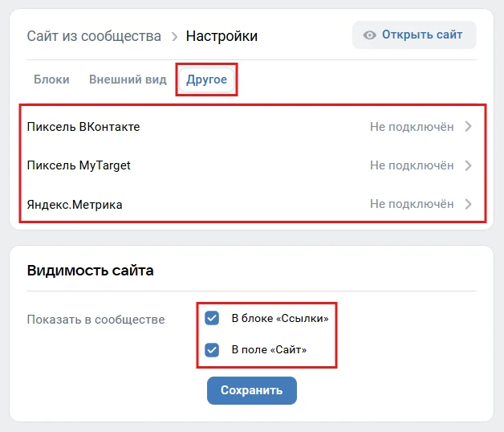Click the breadcrumb arrow after Сайт из сообщества
This screenshot has width=504, height=432.
pos(173,36)
